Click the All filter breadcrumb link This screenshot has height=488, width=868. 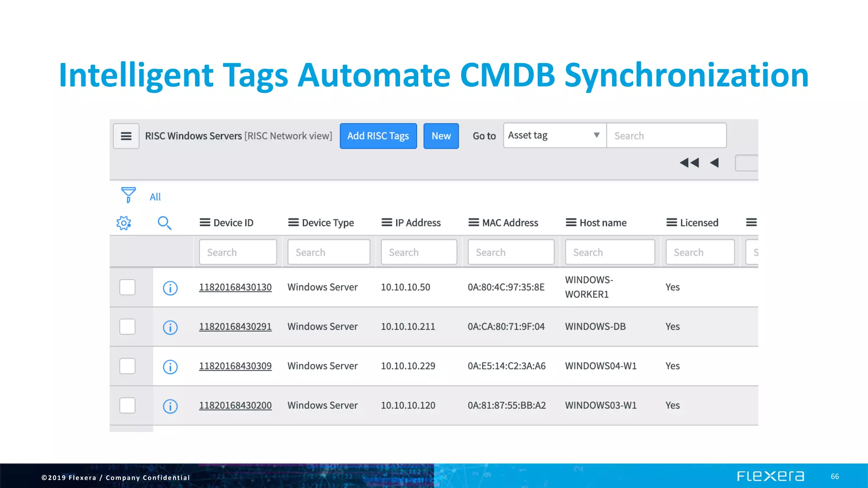coord(155,197)
